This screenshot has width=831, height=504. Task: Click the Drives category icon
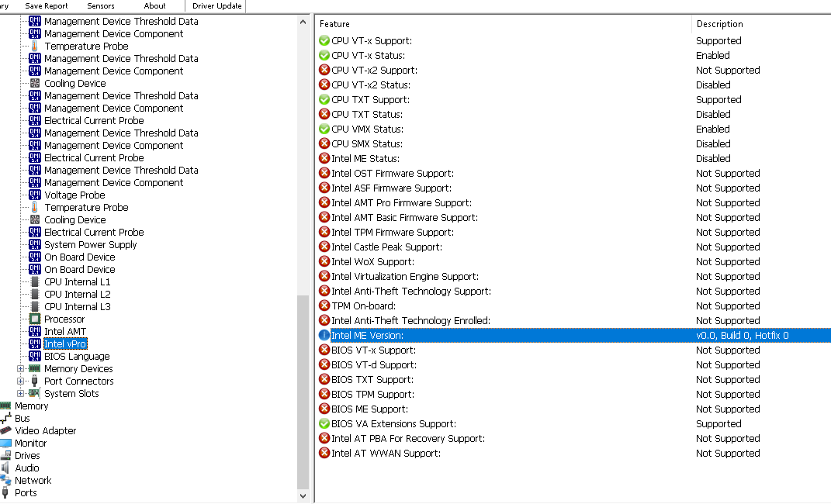6,455
